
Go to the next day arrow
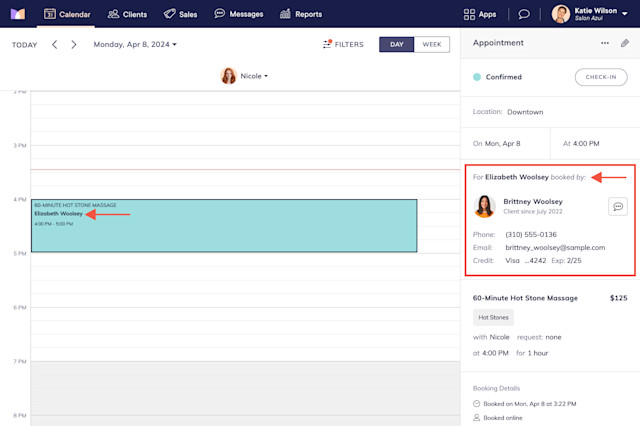(x=73, y=44)
